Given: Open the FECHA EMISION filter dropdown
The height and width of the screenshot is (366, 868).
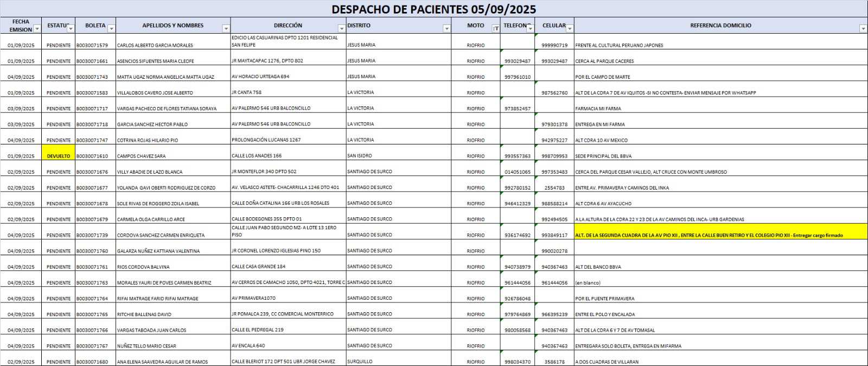Looking at the screenshot, I should (x=37, y=29).
